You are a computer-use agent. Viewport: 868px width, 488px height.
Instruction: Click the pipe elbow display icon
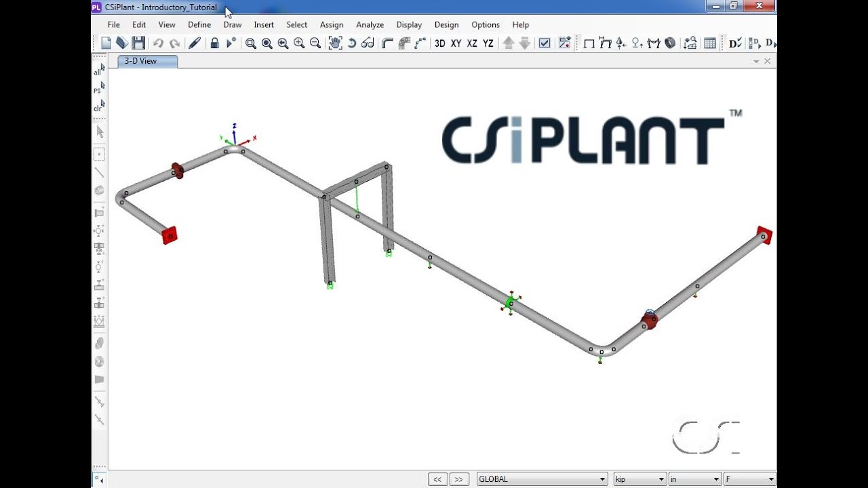coord(387,43)
